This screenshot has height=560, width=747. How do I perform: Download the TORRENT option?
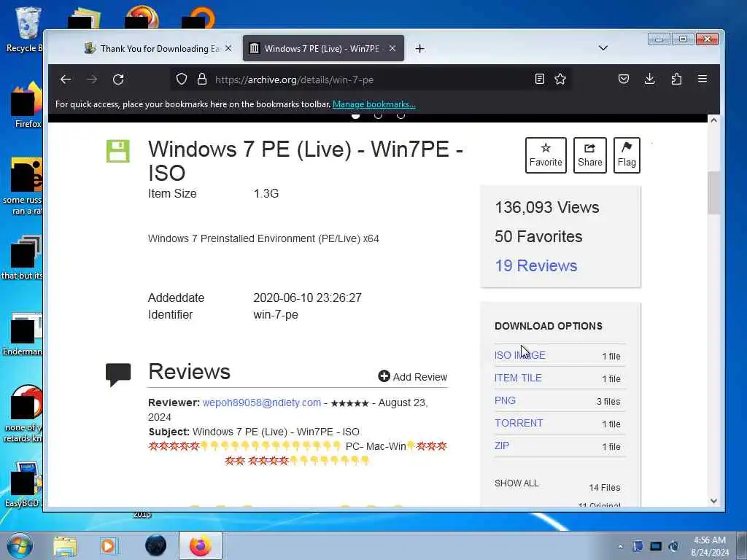(x=519, y=423)
